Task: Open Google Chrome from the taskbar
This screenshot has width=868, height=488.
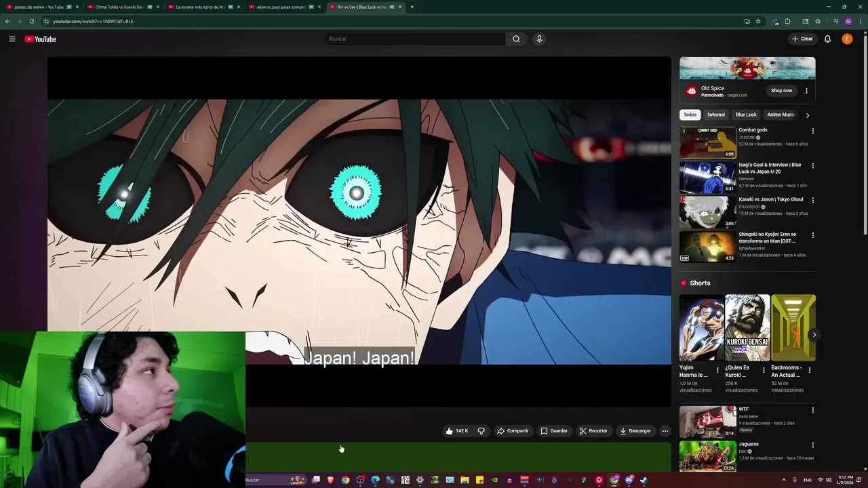Action: (345, 480)
